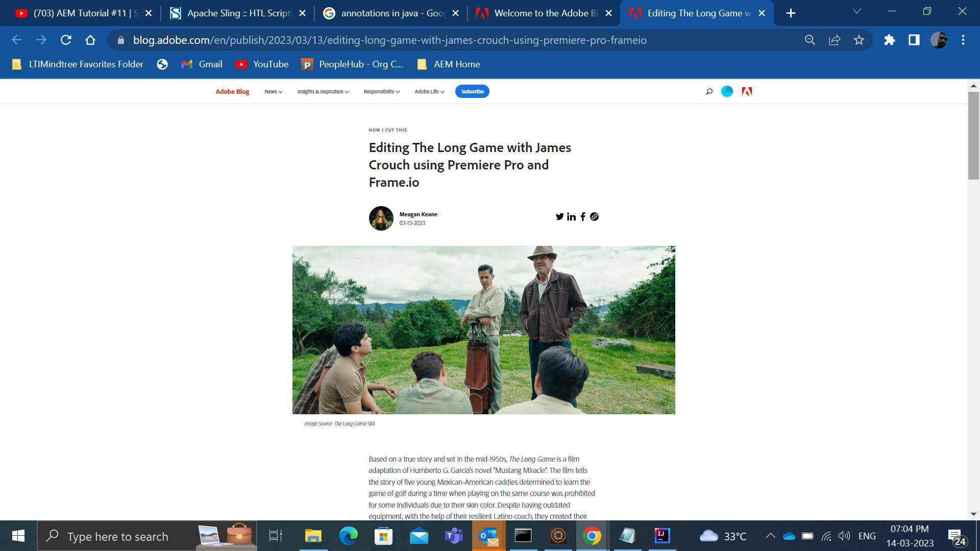Open the Adobe Blog home link
Screen dimensions: 980x551
(x=232, y=92)
